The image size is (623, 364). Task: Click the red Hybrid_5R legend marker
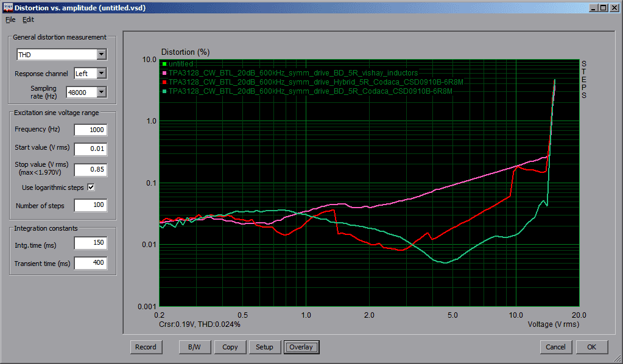tap(164, 82)
